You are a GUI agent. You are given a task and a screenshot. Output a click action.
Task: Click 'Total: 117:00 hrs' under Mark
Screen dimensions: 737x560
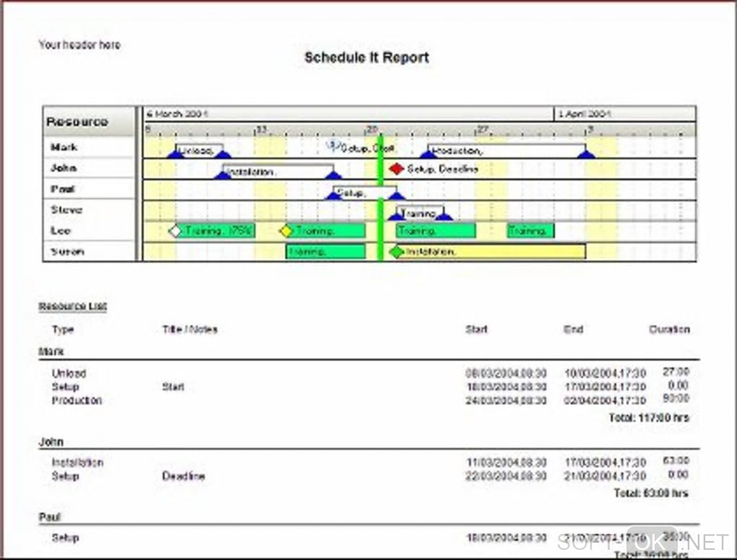click(x=649, y=418)
